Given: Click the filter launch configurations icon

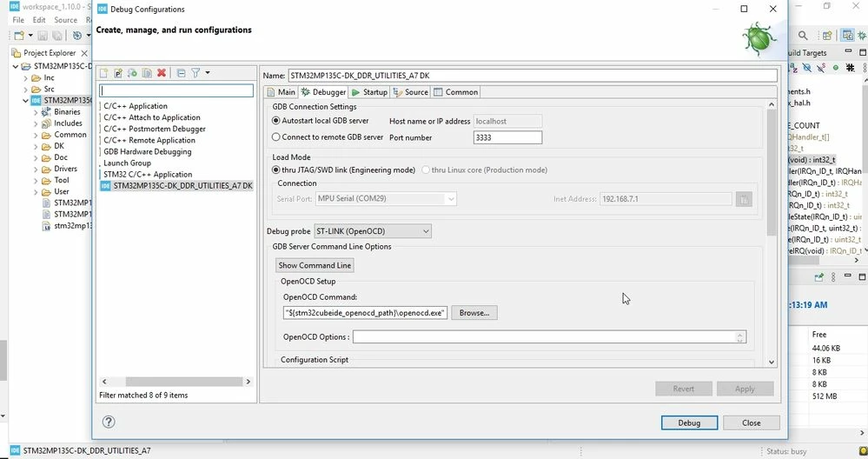Looking at the screenshot, I should point(195,73).
